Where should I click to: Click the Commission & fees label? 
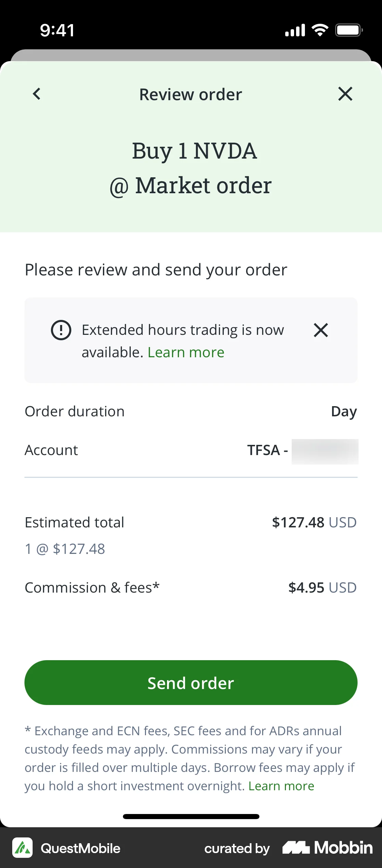pos(92,588)
